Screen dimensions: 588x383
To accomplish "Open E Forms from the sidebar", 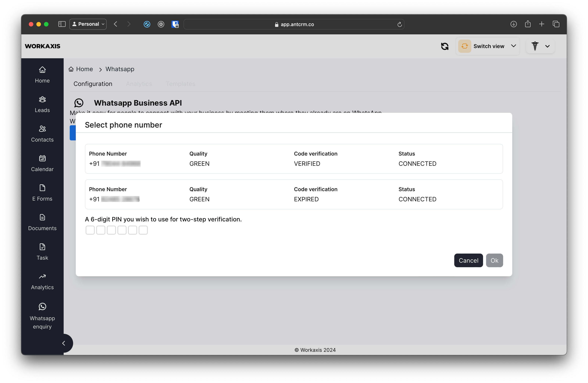I will tap(42, 193).
